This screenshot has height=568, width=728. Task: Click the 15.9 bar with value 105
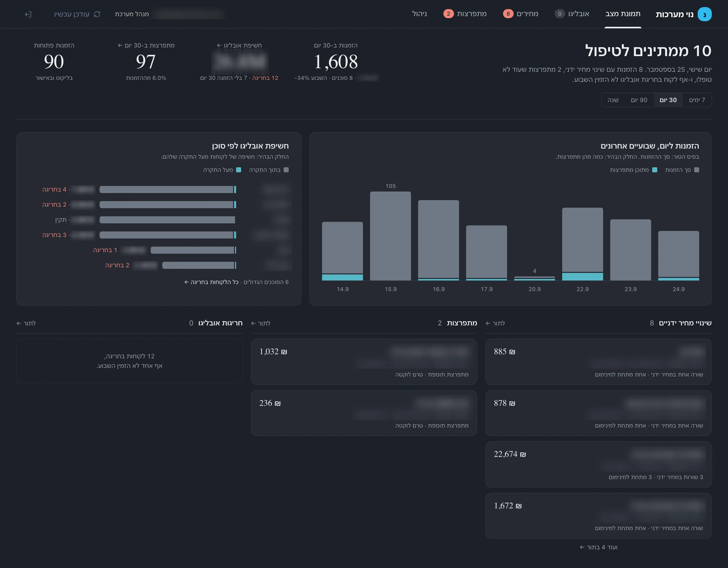pos(390,236)
